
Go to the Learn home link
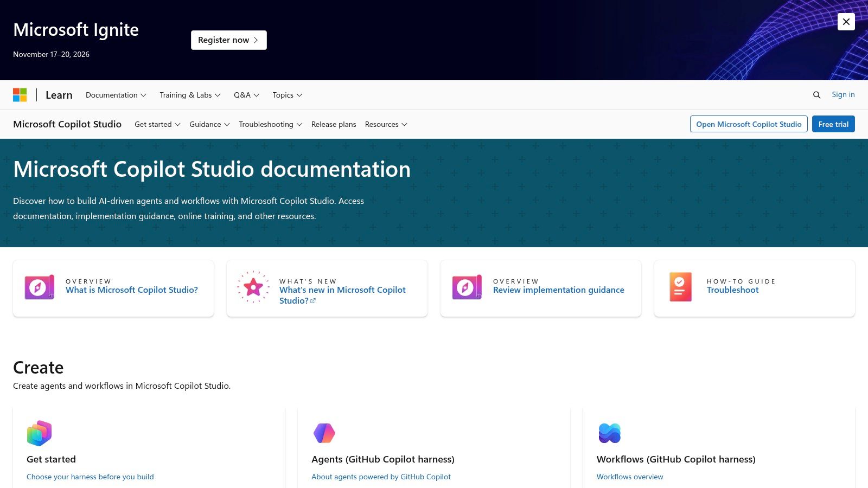tap(59, 95)
